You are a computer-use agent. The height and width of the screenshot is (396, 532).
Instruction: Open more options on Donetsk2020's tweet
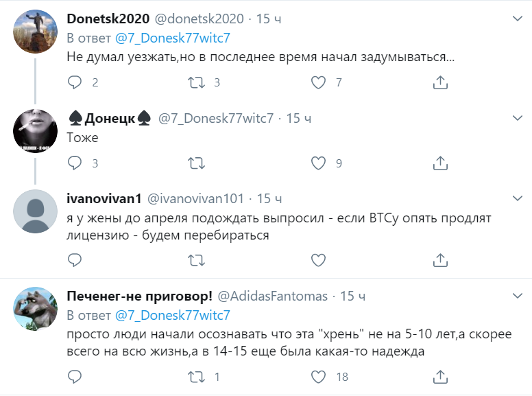(x=518, y=19)
